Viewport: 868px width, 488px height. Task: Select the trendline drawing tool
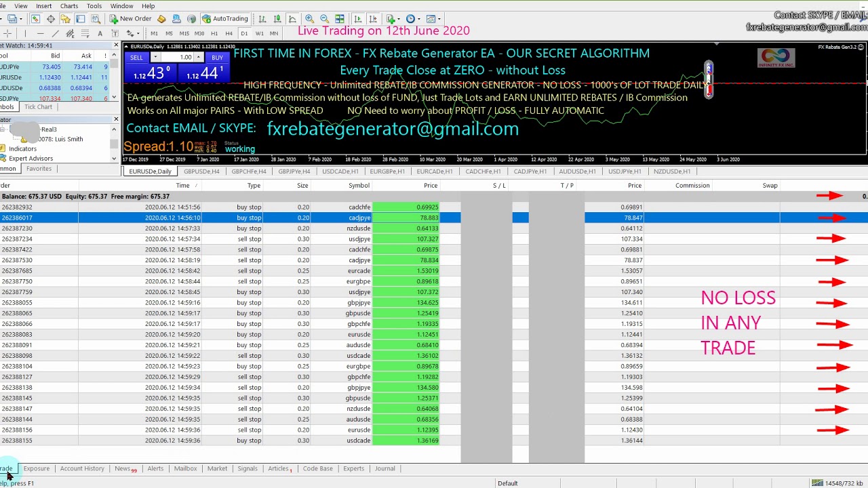pos(55,33)
